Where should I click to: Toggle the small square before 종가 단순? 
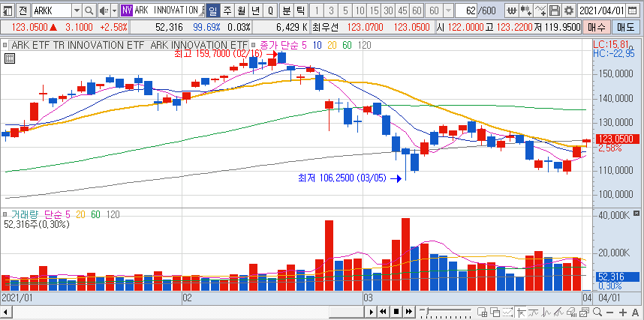coord(253,45)
